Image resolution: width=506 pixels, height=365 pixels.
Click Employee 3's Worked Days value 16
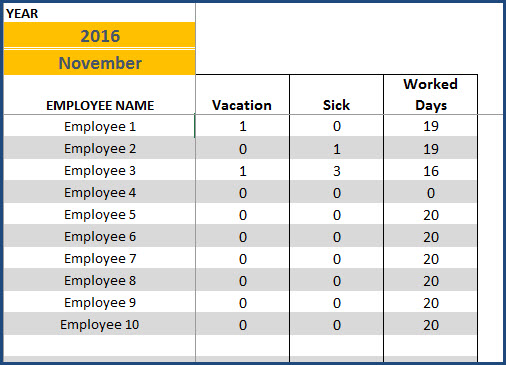[x=431, y=170]
